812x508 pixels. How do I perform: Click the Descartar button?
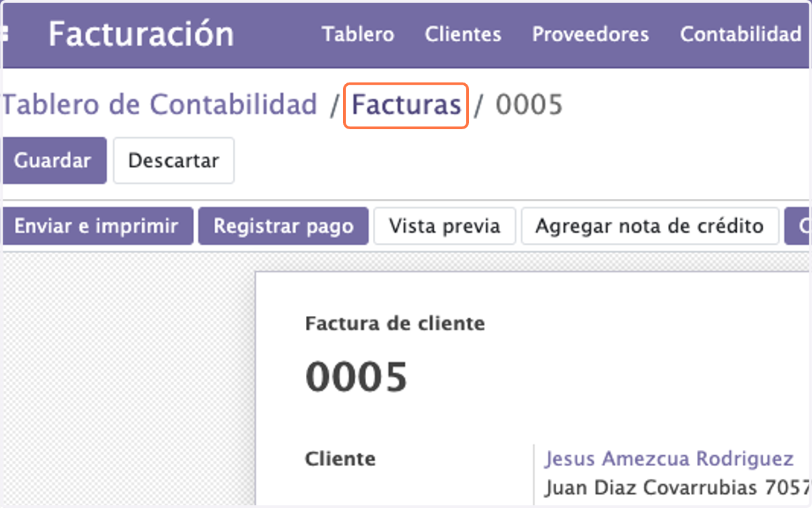(173, 160)
